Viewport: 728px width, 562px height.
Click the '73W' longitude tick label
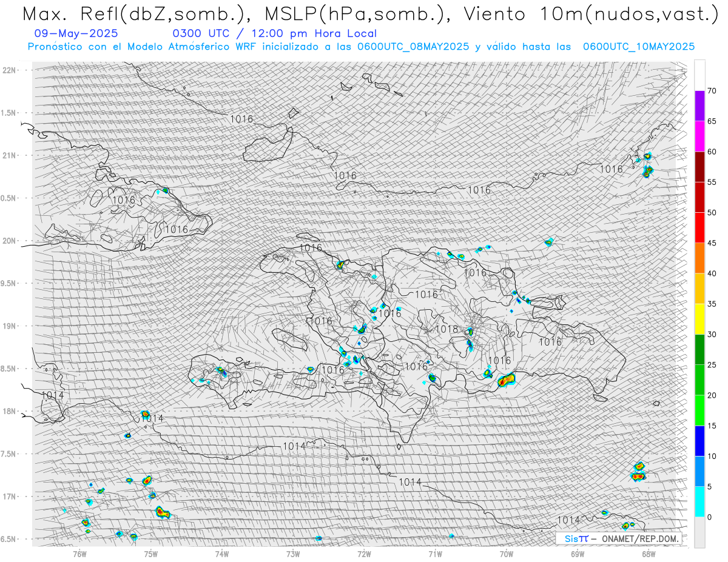point(293,554)
